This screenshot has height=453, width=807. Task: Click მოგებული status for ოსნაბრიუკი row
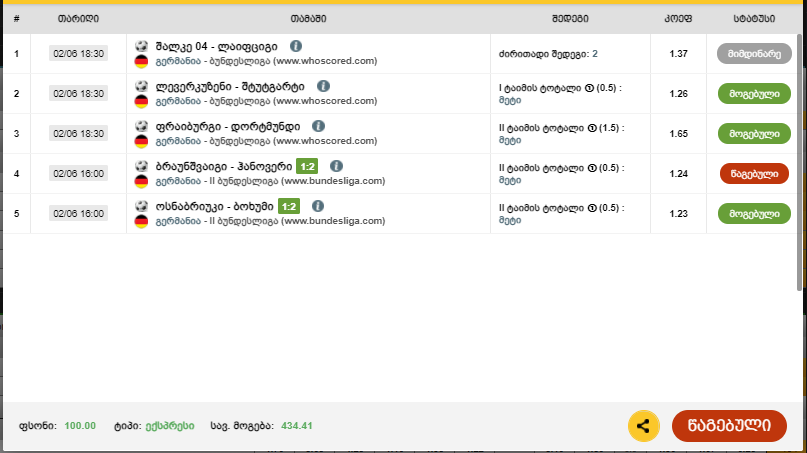pos(754,214)
